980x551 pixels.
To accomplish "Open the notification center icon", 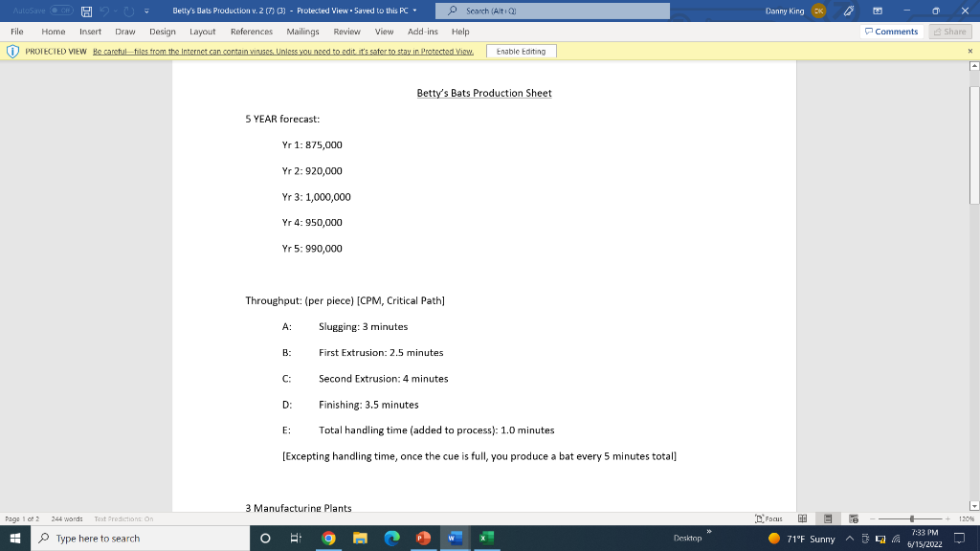I will click(959, 539).
